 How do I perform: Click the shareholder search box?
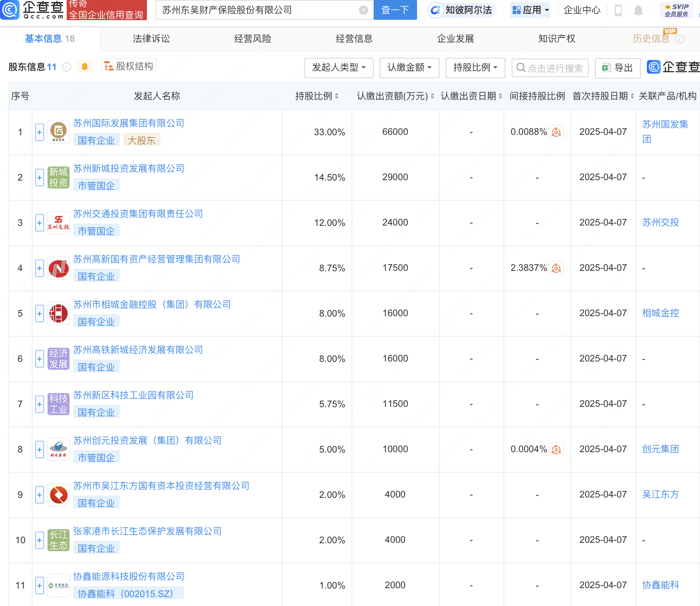[x=550, y=68]
